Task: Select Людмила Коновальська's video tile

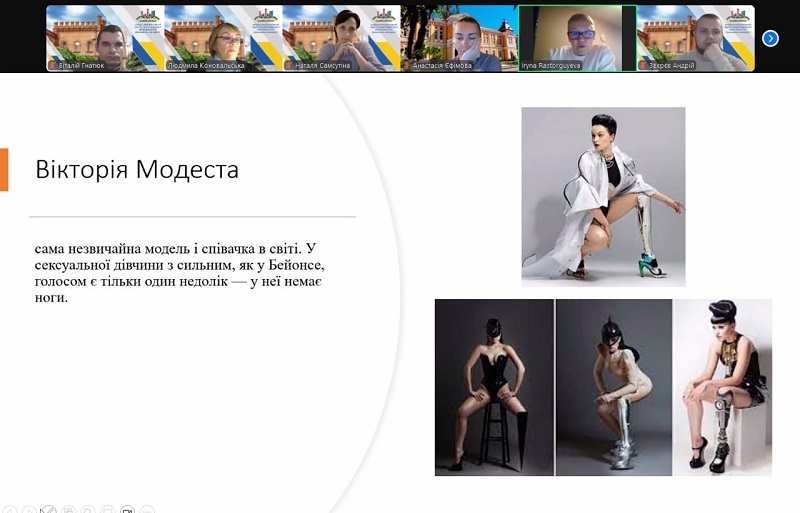Action: click(x=223, y=38)
